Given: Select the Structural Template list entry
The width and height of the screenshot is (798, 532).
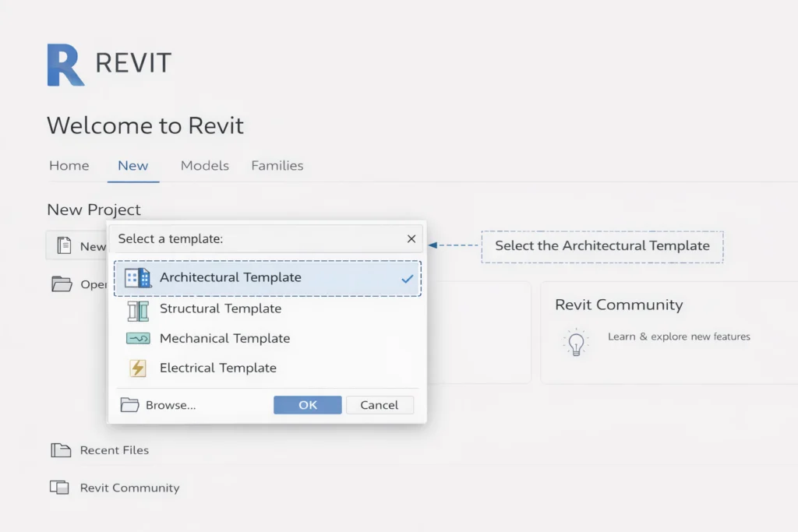Looking at the screenshot, I should point(221,310).
